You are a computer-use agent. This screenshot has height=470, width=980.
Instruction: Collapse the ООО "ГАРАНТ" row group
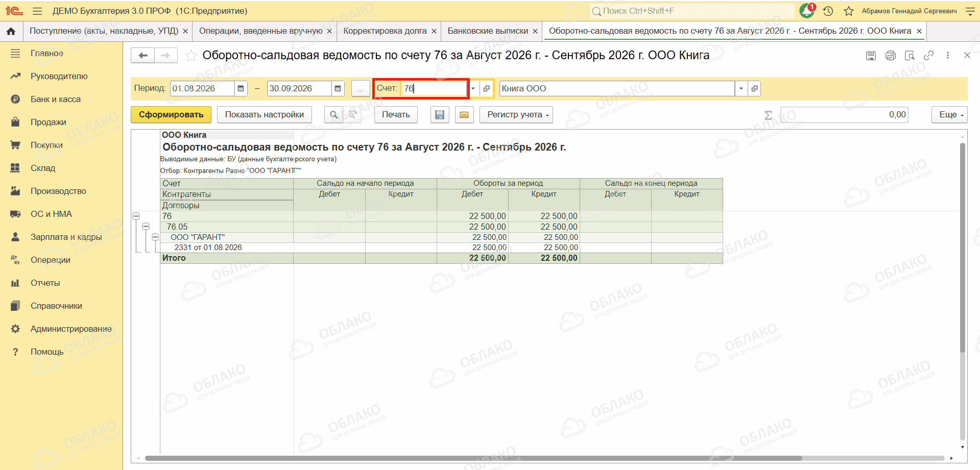coord(155,237)
